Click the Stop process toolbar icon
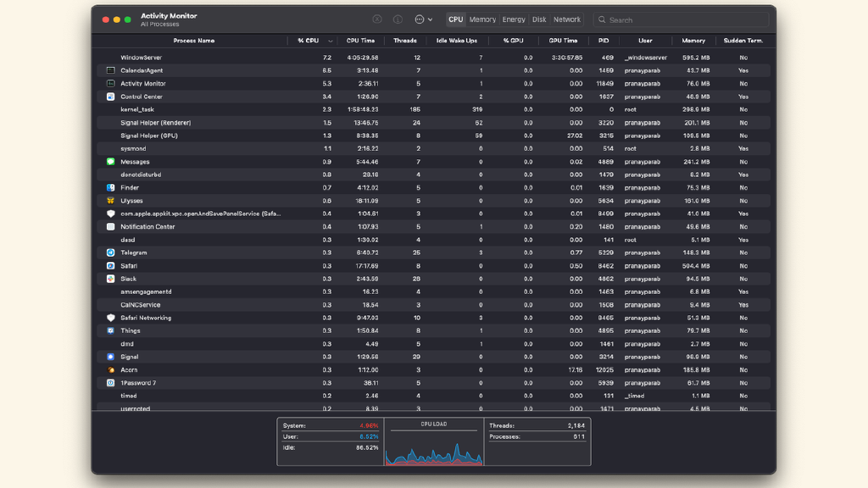This screenshot has height=488, width=868. pos(377,19)
